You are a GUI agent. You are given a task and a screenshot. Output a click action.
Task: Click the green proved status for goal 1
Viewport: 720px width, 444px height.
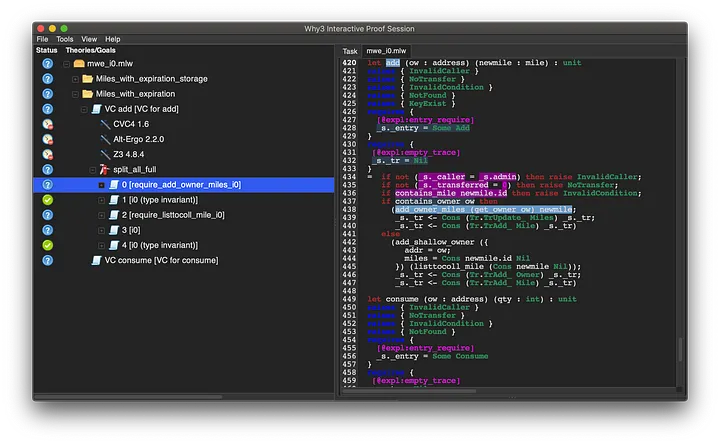tap(46, 200)
